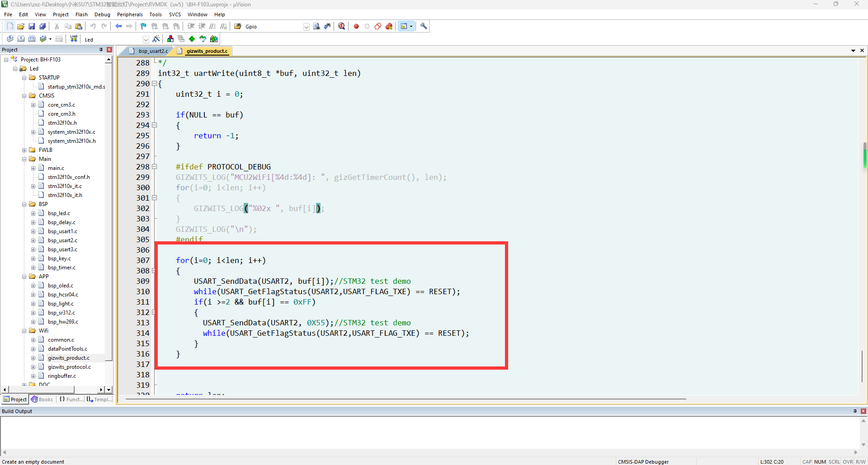Screen dimensions: 868x465
Task: Expand the FWLB folder node
Action: pyautogui.click(x=24, y=150)
